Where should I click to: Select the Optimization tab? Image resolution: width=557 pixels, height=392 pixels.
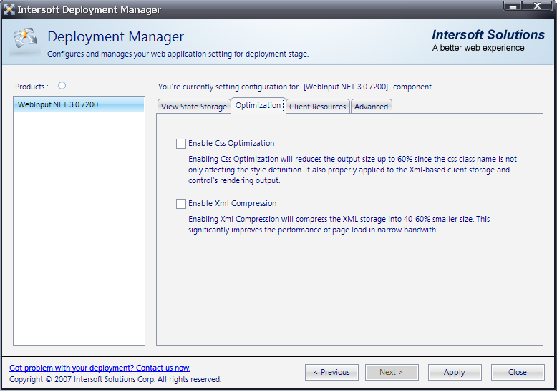point(258,105)
